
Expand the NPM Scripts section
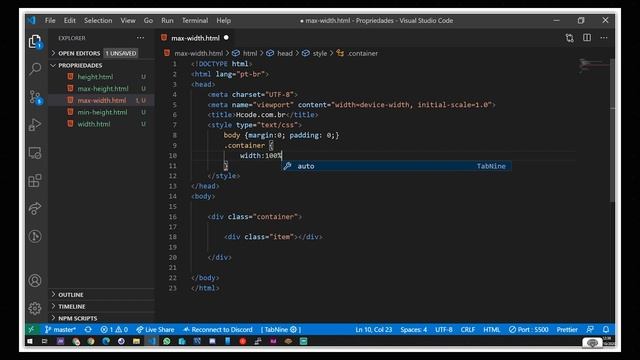[x=78, y=318]
